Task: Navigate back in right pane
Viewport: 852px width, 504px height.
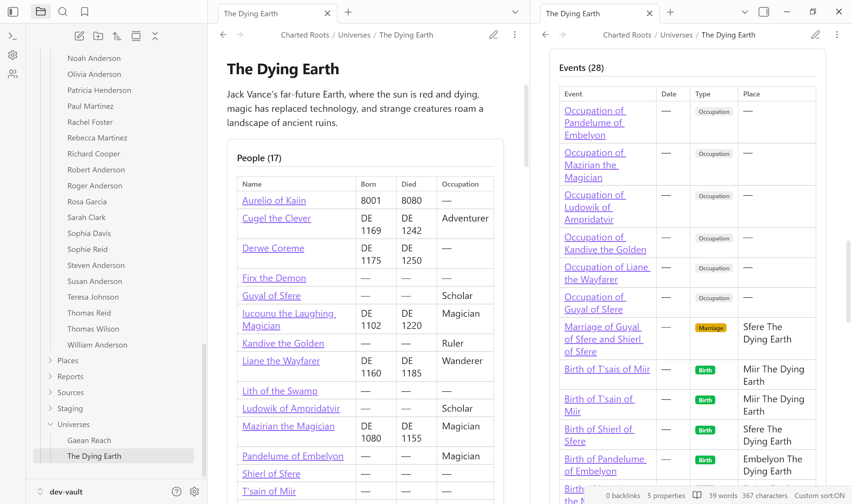Action: 545,35
